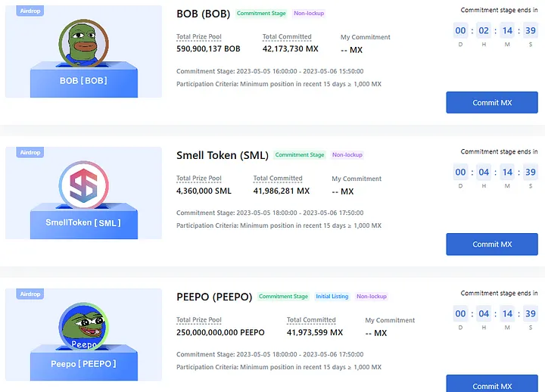Click the Initial Listing tag on PEEPO
Screen dimensions: 545x392
pyautogui.click(x=332, y=297)
